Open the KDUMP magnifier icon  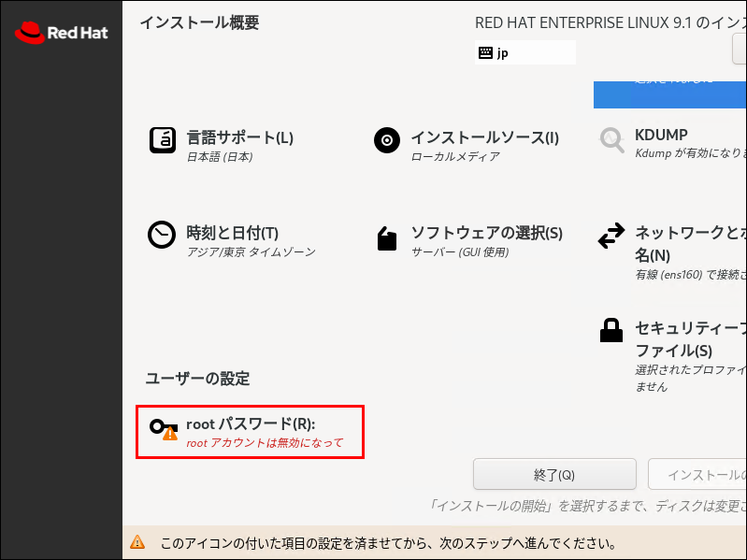[611, 140]
